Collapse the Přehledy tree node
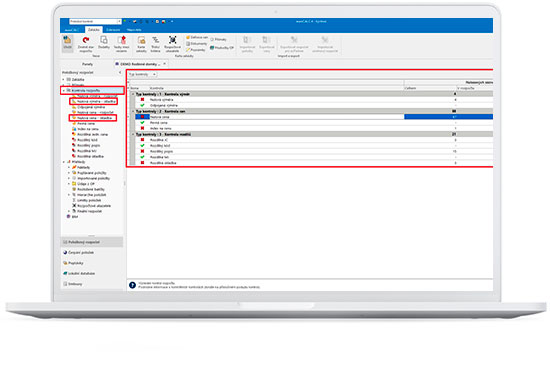 coord(64,162)
